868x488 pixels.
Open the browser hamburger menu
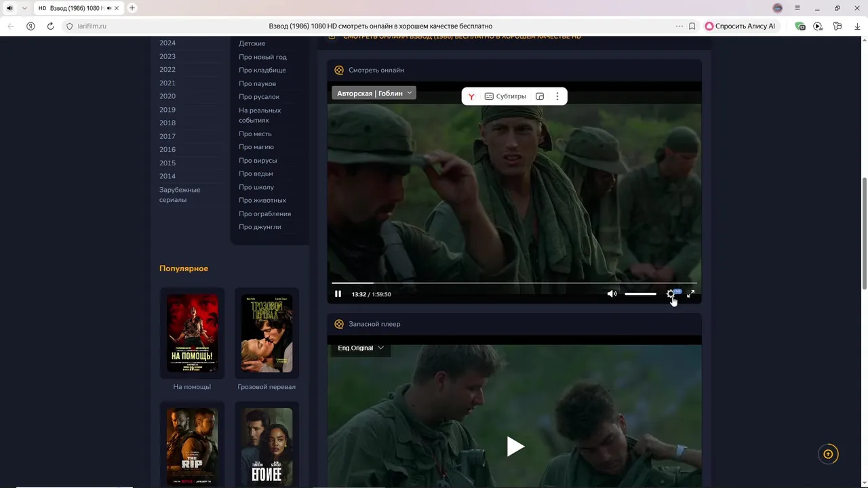(x=797, y=8)
